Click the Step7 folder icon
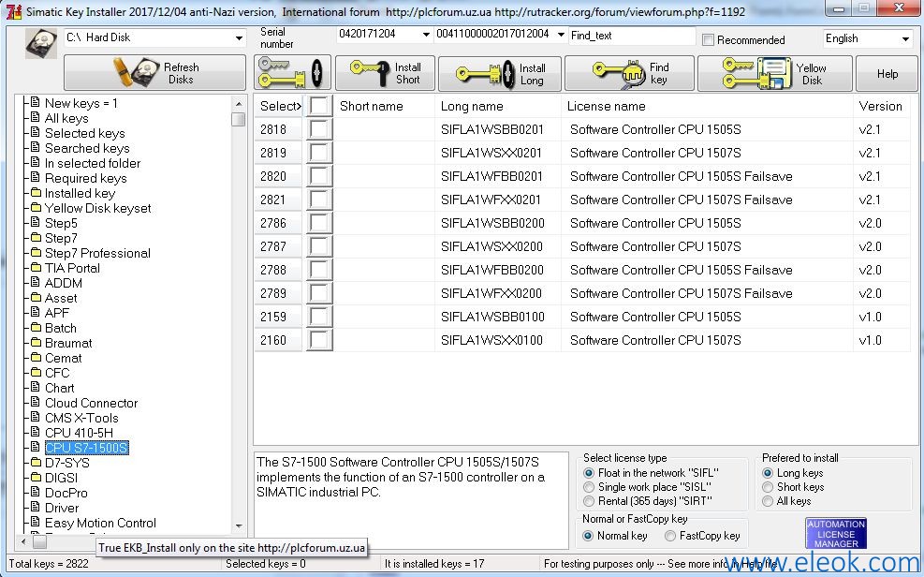Viewport: 924px width, 577px height. point(36,238)
